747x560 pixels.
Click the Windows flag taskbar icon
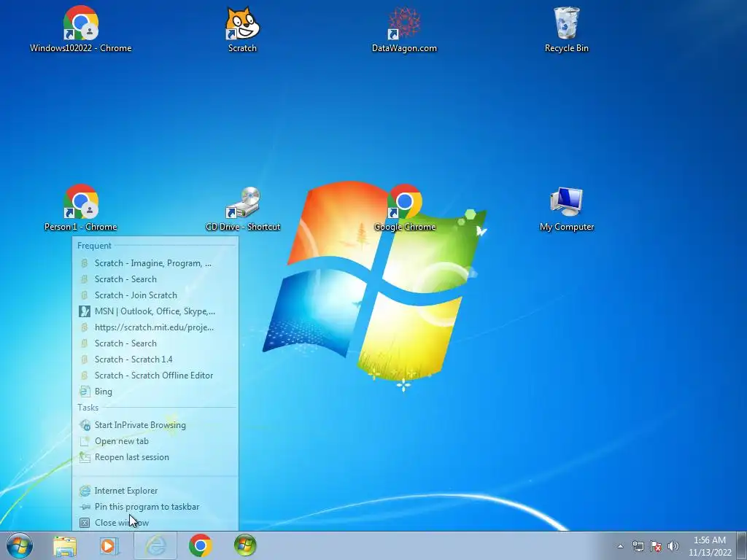point(245,545)
